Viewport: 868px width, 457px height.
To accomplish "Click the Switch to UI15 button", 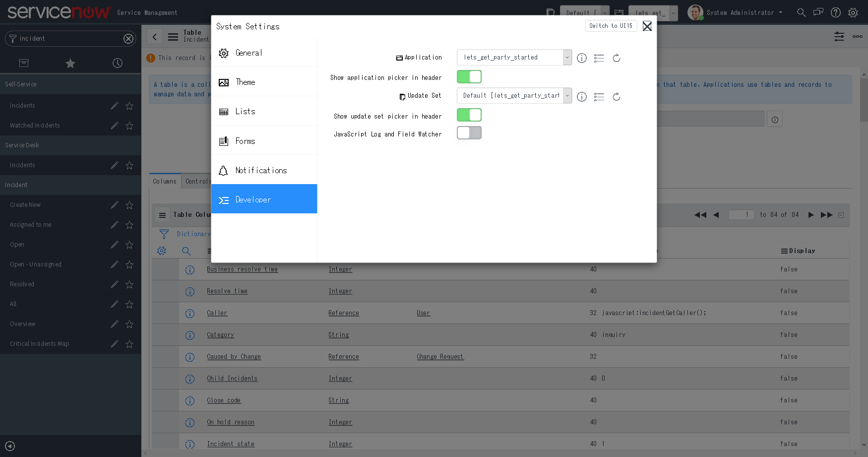I will [611, 26].
